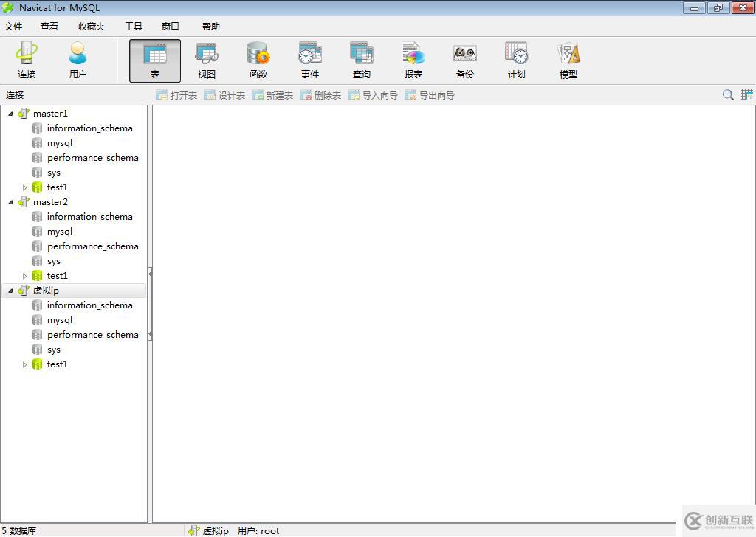This screenshot has height=537, width=756.
Task: Open the 收藏夹 (Favorites) menu
Action: [92, 27]
